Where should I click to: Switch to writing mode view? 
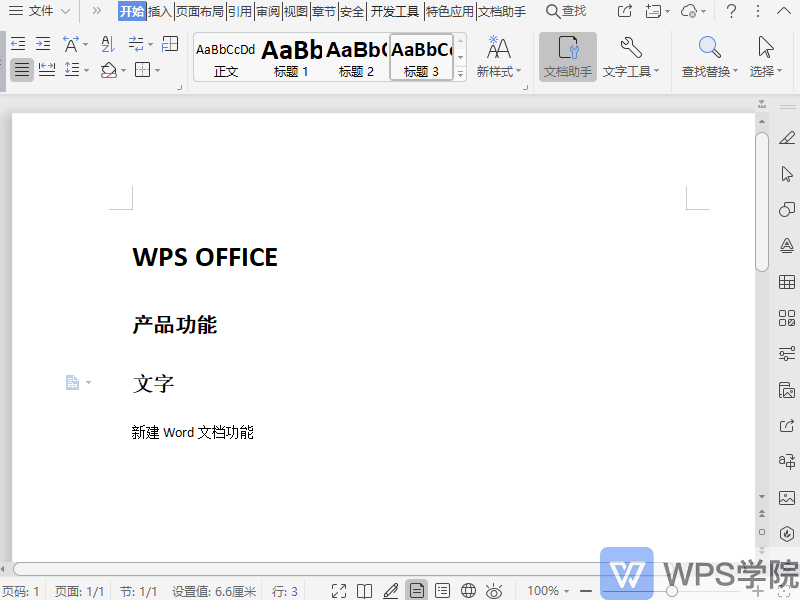pyautogui.click(x=391, y=591)
